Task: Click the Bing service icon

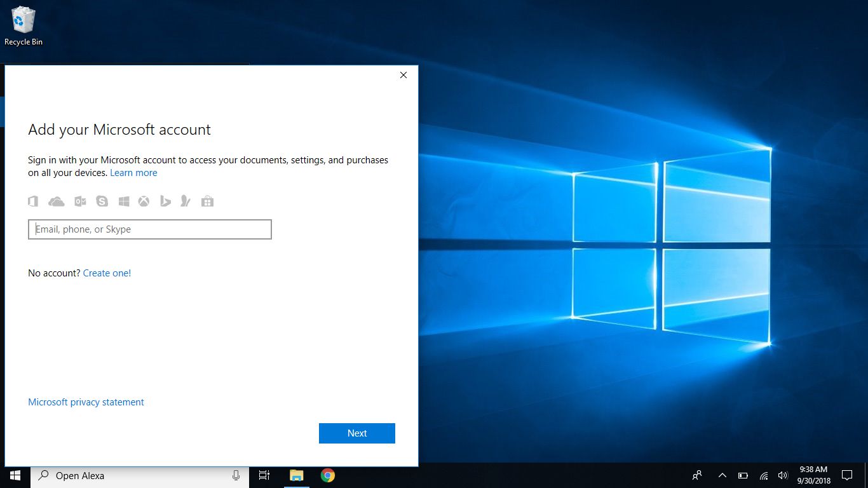Action: pyautogui.click(x=165, y=201)
